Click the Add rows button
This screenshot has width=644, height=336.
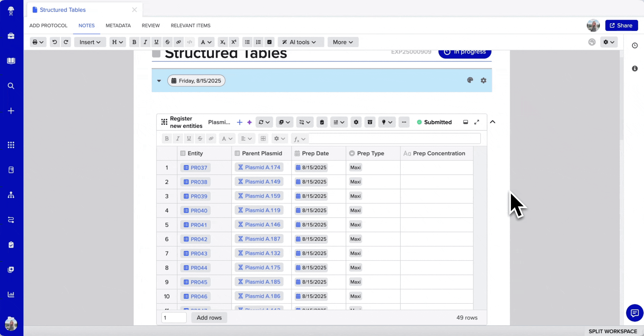pos(209,318)
